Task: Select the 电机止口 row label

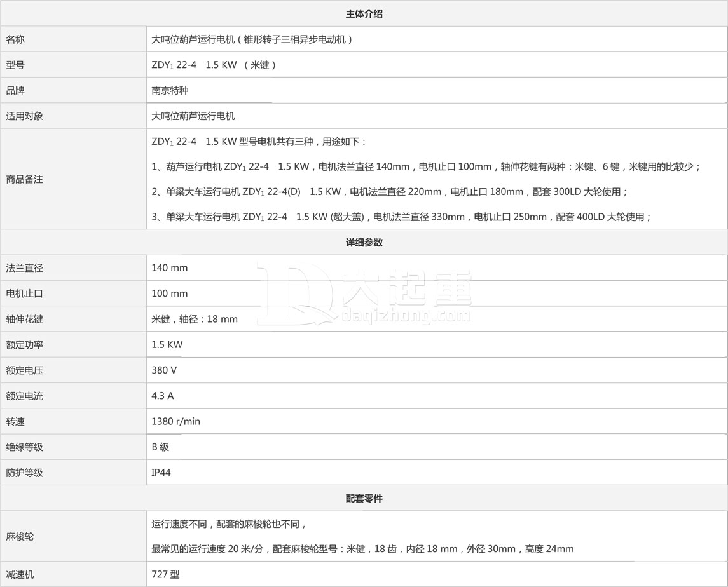Action: [25, 293]
